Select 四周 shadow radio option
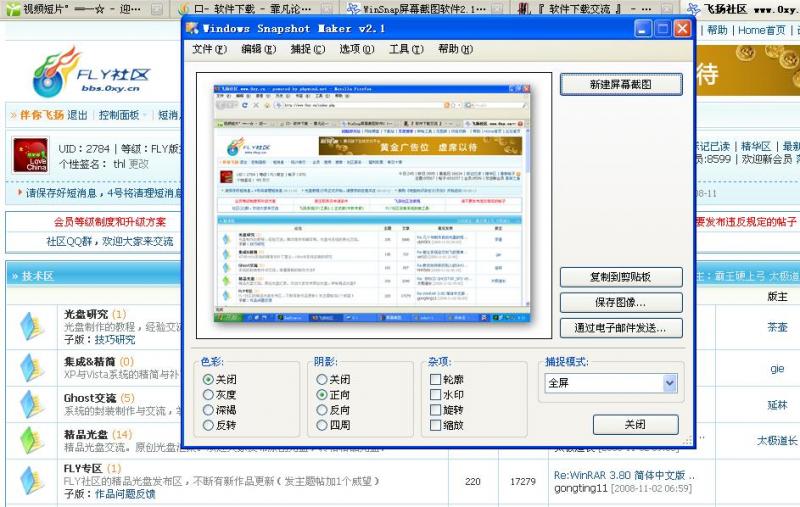 pyautogui.click(x=333, y=425)
